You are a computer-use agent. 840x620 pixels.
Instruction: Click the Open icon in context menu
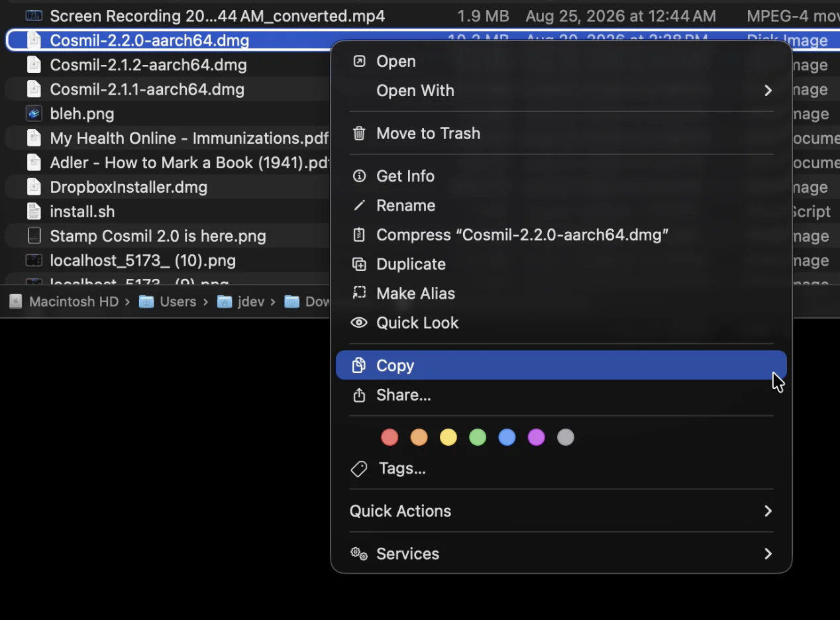(359, 62)
